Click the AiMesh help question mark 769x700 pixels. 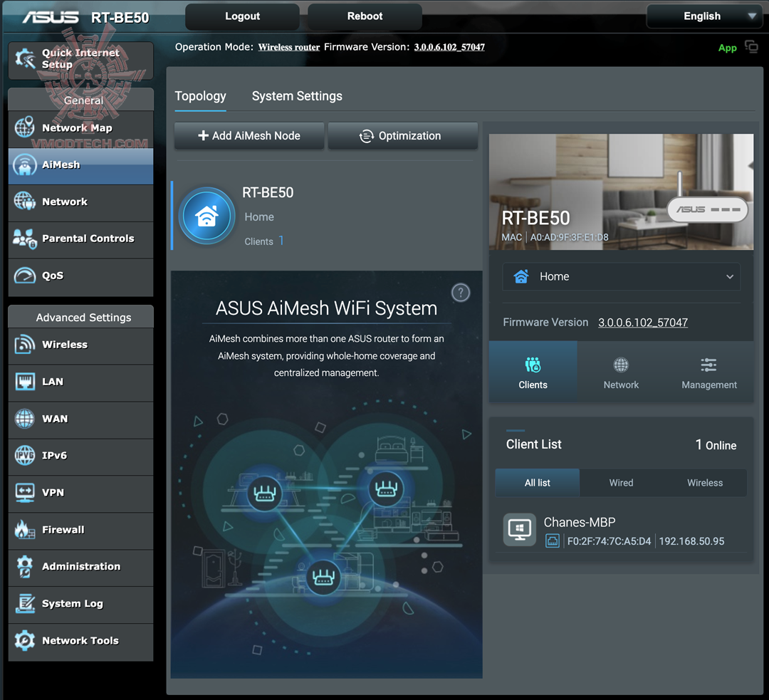[460, 292]
